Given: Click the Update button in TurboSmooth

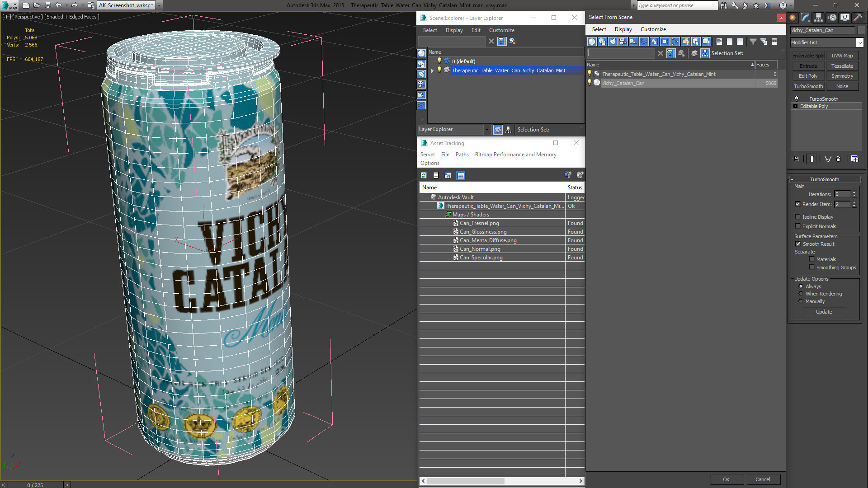Looking at the screenshot, I should pyautogui.click(x=824, y=312).
